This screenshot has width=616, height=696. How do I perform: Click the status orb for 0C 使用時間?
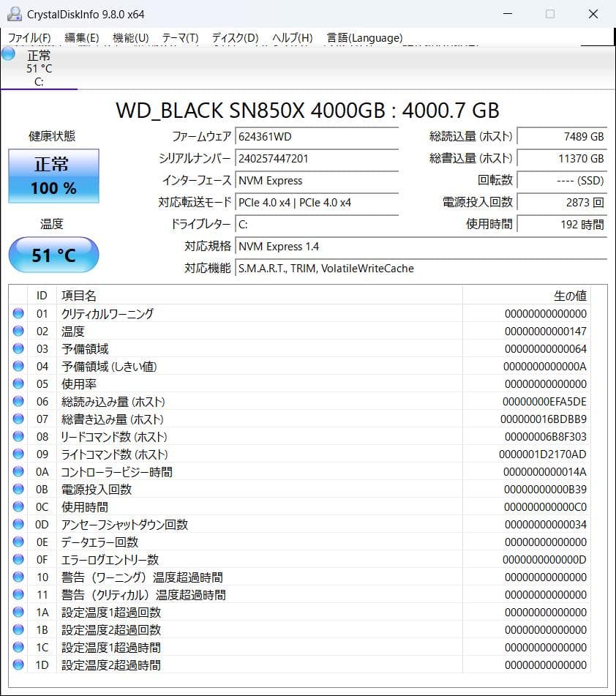pyautogui.click(x=18, y=507)
